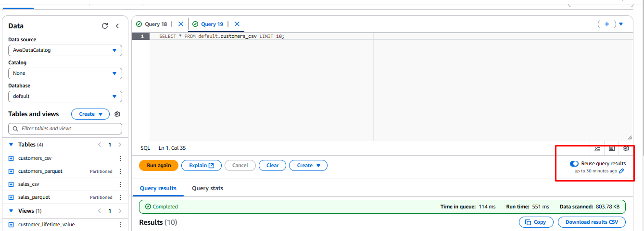The height and width of the screenshot is (231, 644).
Task: Open Tables and views settings gear
Action: point(117,114)
